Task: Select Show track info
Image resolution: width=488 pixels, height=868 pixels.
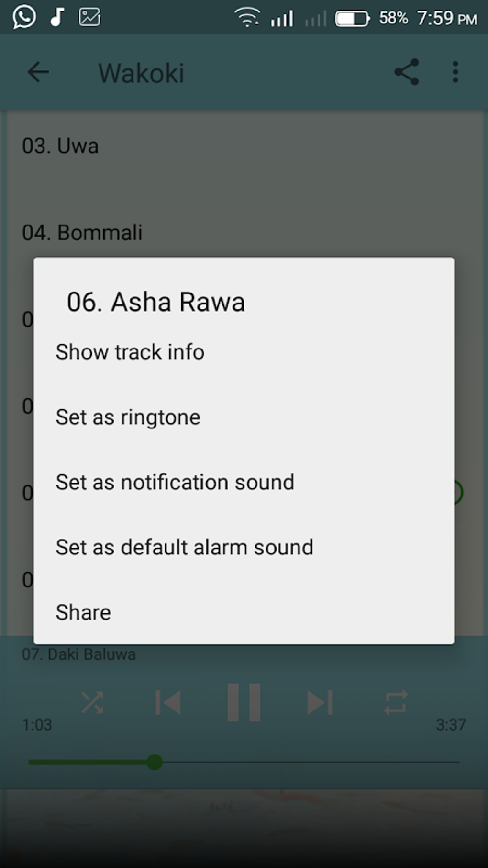Action: point(130,352)
